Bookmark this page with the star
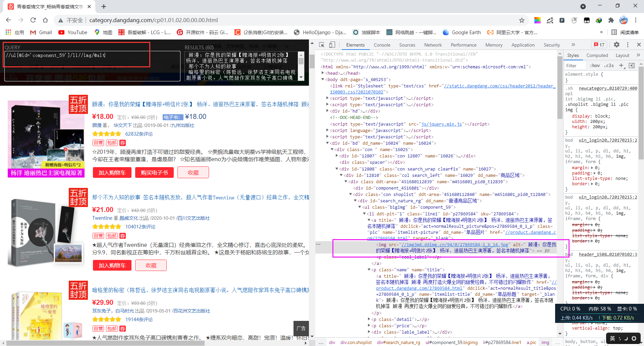 522,20
